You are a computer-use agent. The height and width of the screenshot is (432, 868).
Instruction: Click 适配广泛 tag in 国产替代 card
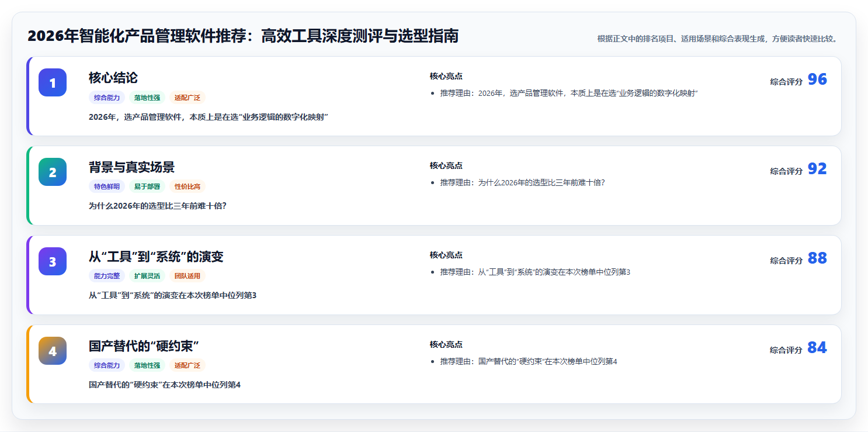[188, 365]
